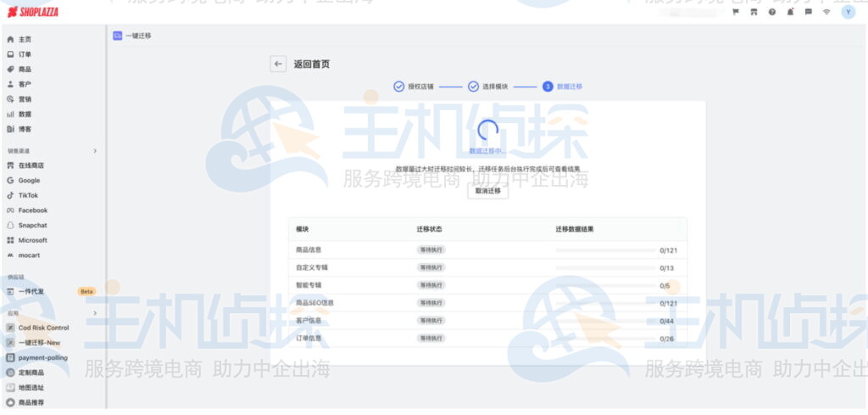
Task: Click 智能专辑 row label
Action: (x=309, y=285)
